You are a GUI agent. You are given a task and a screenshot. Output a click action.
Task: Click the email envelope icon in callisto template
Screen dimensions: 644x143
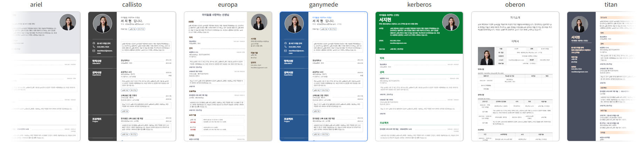click(94, 51)
